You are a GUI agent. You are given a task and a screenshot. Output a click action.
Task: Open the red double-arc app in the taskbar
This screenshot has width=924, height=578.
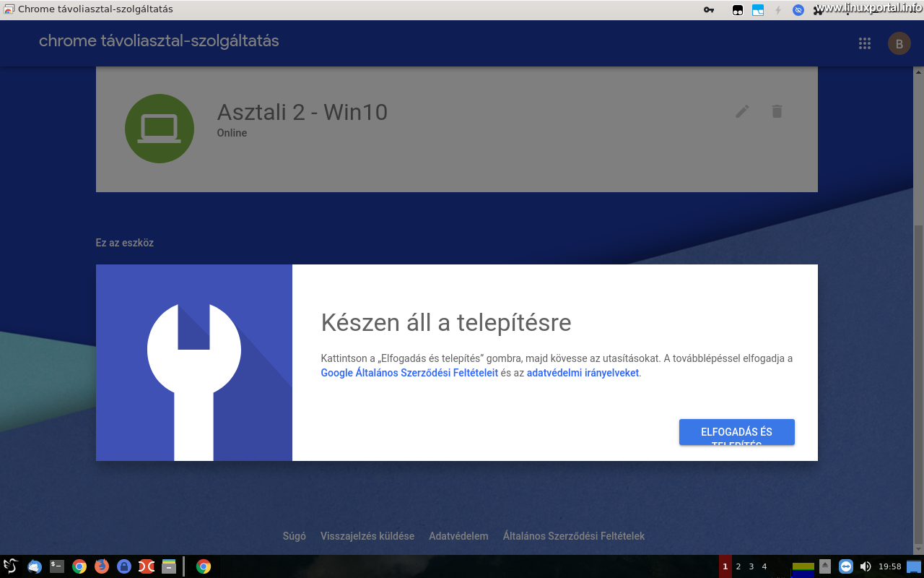click(x=147, y=566)
